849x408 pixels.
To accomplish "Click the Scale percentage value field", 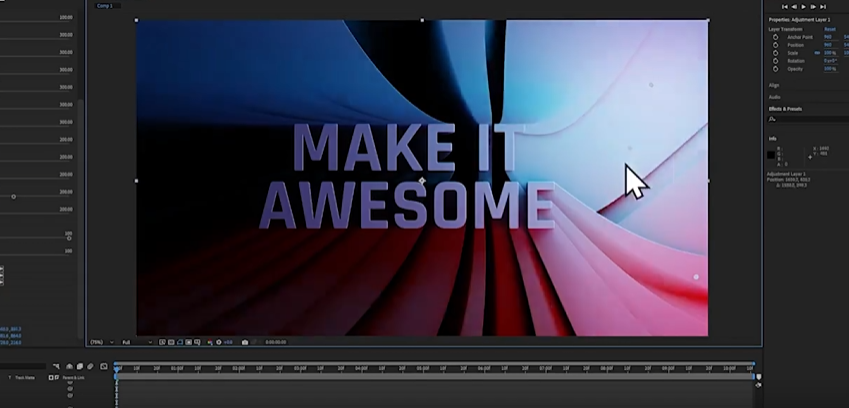I will [829, 53].
